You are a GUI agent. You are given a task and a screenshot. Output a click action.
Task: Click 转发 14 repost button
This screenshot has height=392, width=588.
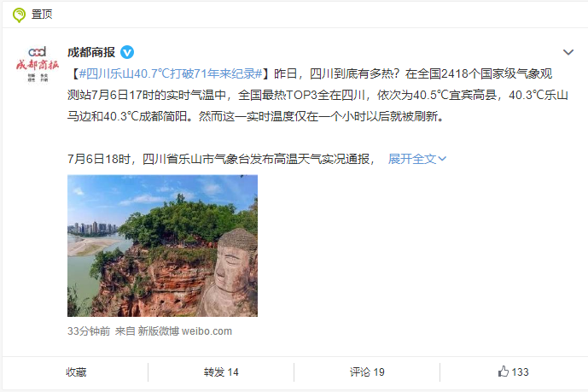point(221,372)
